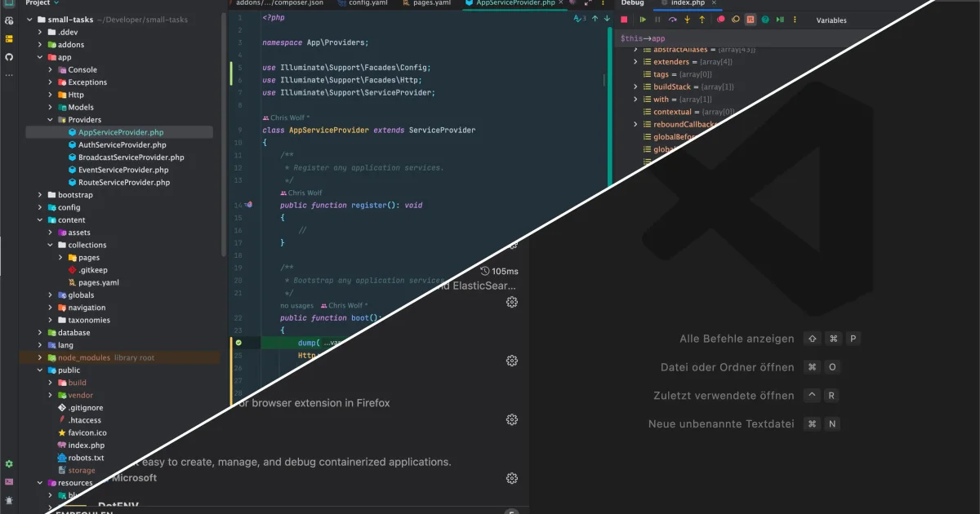Open the debug bug icon in sidebar

pos(9,500)
